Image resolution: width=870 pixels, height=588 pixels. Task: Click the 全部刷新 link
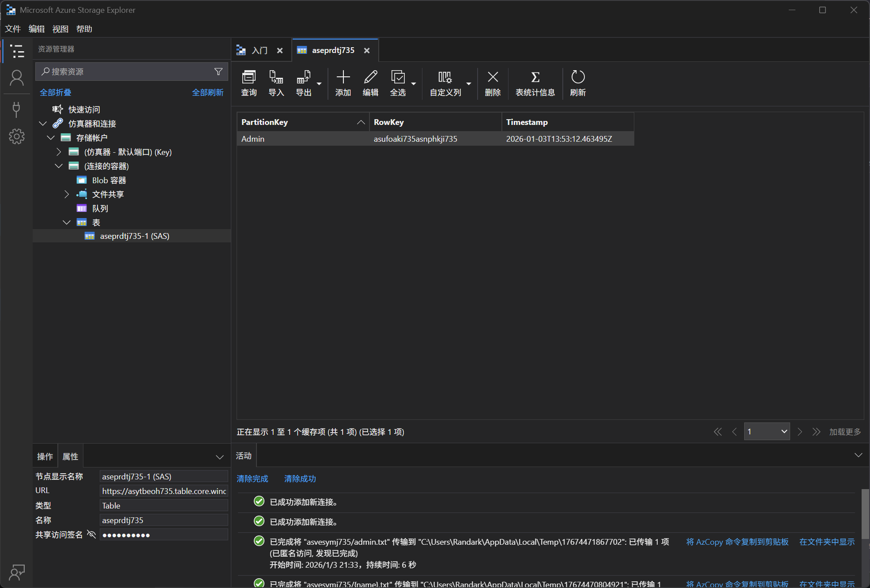(207, 92)
